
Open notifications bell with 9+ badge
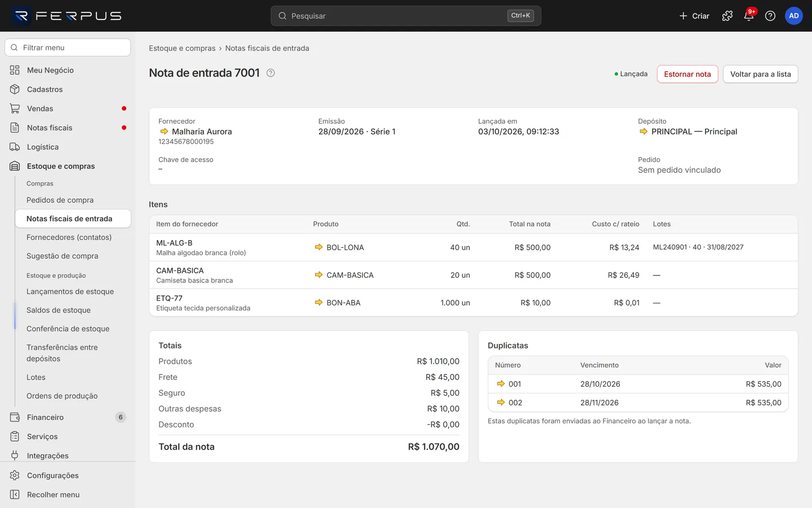click(749, 16)
